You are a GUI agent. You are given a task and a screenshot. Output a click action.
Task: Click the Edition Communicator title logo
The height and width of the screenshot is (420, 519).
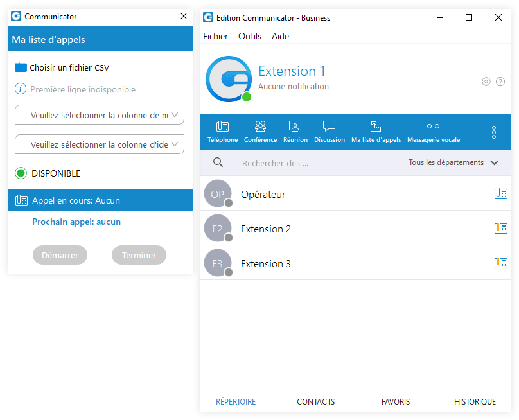point(208,17)
